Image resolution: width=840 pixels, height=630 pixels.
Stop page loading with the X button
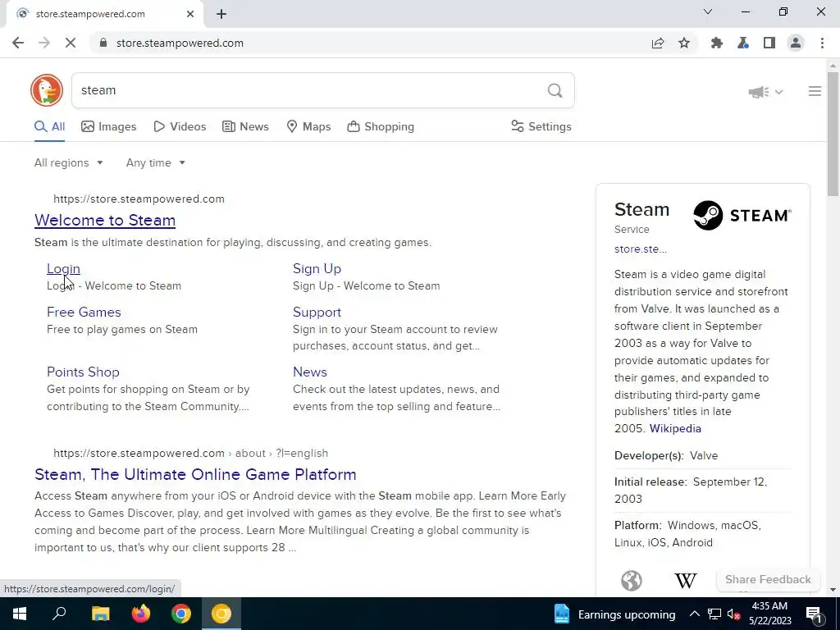click(71, 43)
